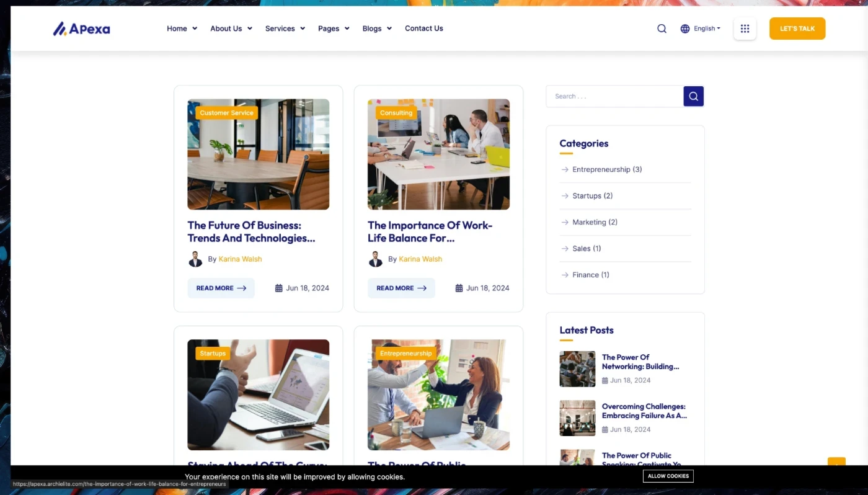Open the nine-dot grid menu icon
This screenshot has width=868, height=495.
(745, 29)
